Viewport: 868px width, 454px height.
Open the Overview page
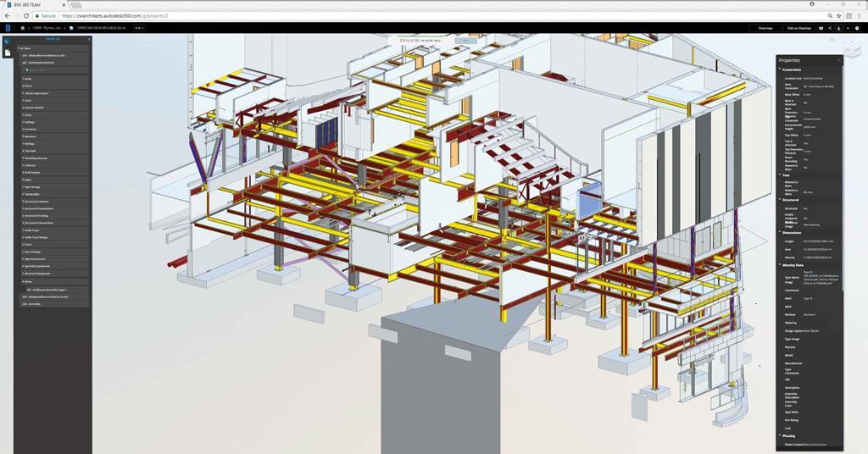pos(765,28)
